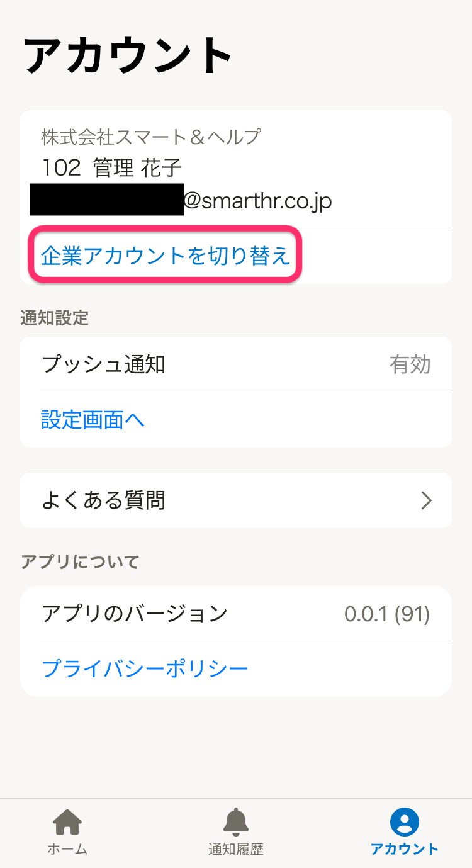
Task: Click the user name 102 管理 花子
Action: 112,167
